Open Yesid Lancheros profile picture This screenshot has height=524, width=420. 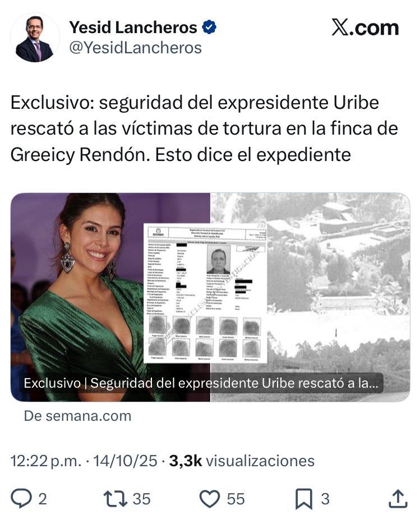[35, 38]
